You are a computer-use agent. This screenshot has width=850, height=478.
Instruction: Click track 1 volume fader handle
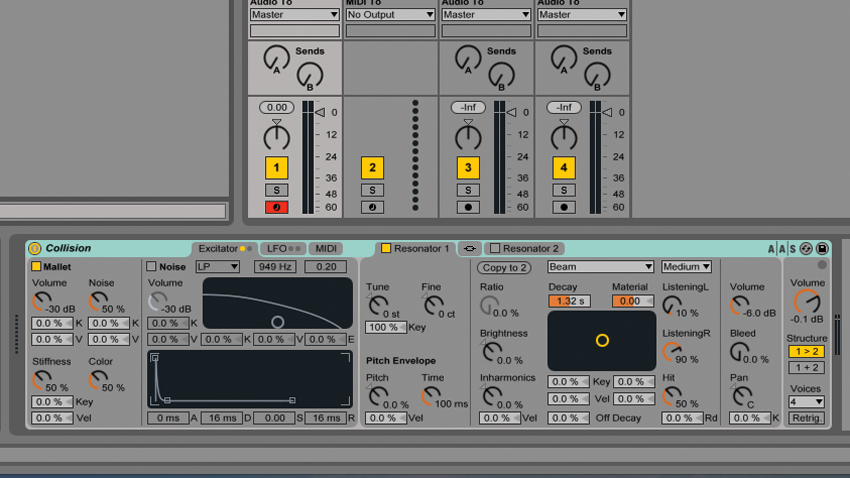tap(320, 112)
